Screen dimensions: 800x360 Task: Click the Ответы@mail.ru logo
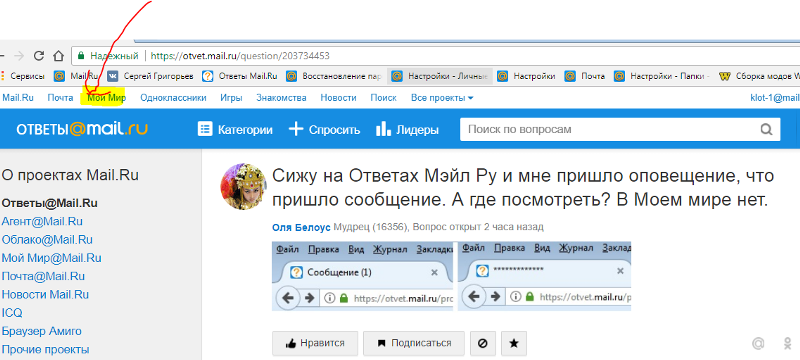82,129
